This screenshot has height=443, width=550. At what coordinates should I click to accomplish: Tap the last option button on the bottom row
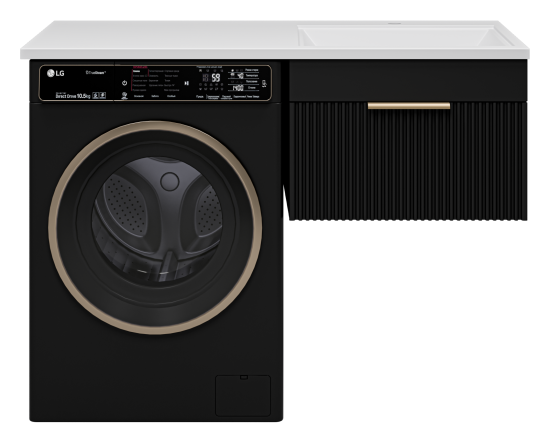[x=253, y=96]
